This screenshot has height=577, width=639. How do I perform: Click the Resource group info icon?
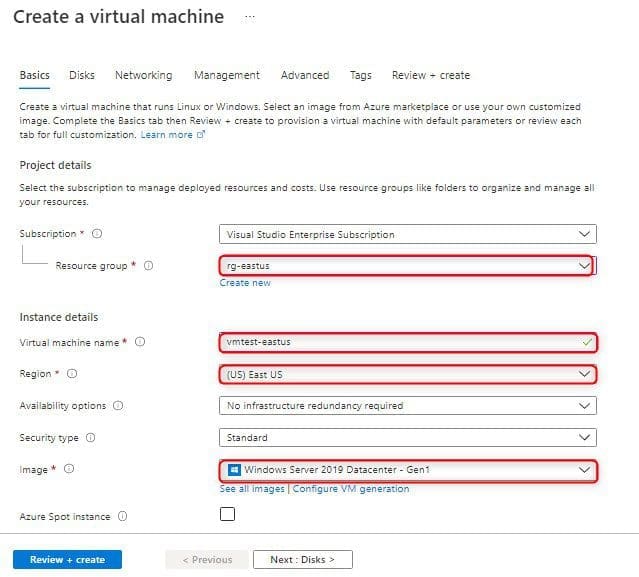149,266
